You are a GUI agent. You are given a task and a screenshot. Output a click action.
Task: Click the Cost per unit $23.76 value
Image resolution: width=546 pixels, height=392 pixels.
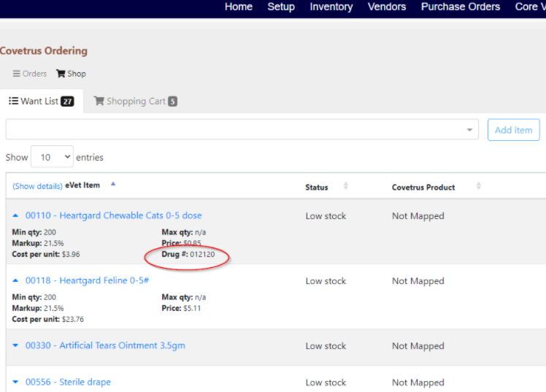pyautogui.click(x=73, y=319)
